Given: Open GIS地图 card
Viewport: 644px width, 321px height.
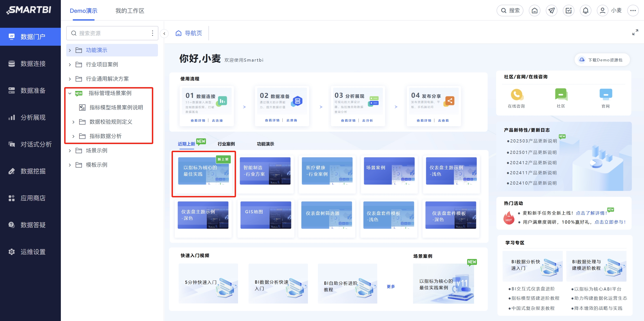Looking at the screenshot, I should 266,215.
